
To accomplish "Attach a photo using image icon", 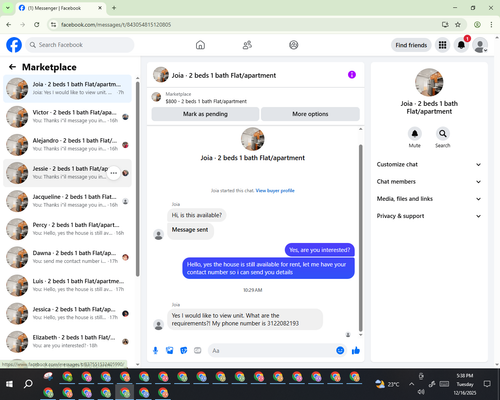I will 169,351.
